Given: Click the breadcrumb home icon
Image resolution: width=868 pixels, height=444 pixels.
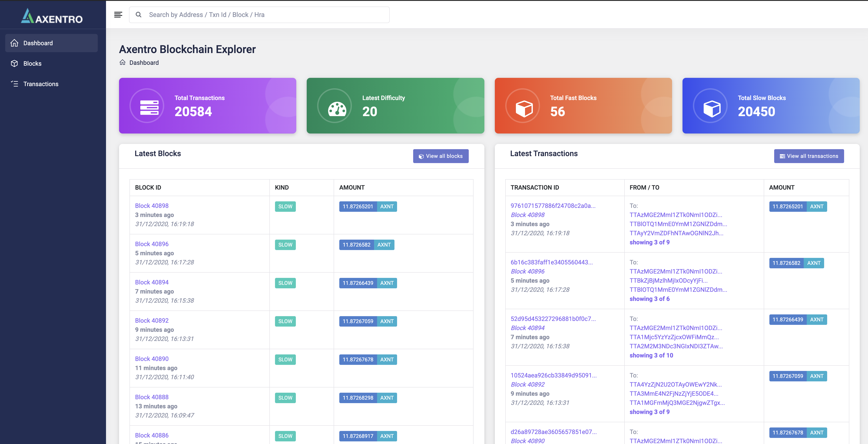Looking at the screenshot, I should click(122, 62).
